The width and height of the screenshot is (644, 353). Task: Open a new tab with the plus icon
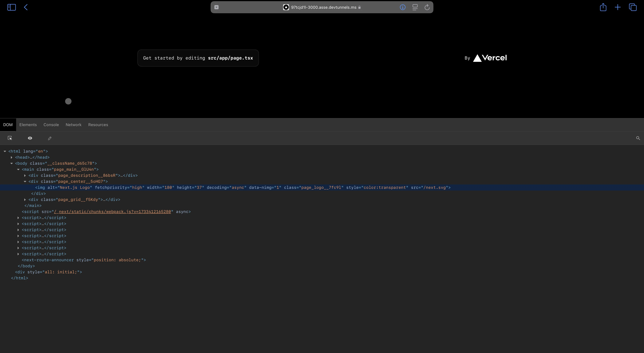coord(617,7)
